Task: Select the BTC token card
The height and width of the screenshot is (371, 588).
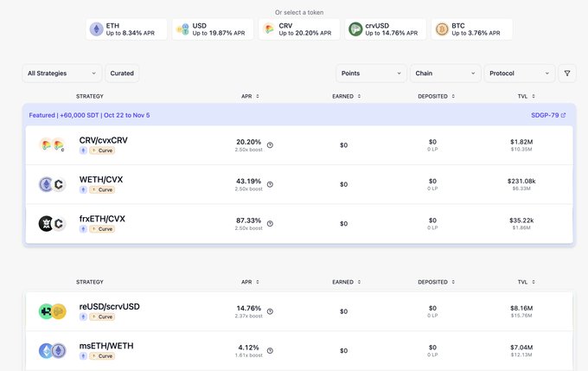Action: (x=472, y=29)
